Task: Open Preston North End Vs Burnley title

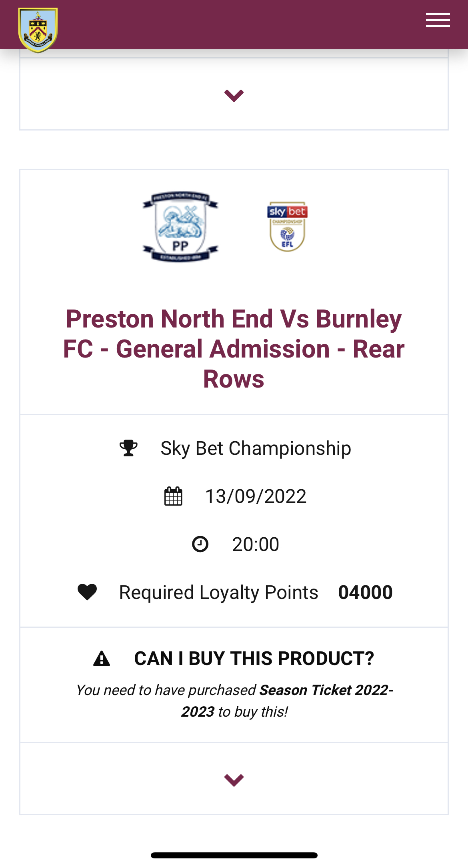Action: pos(234,349)
